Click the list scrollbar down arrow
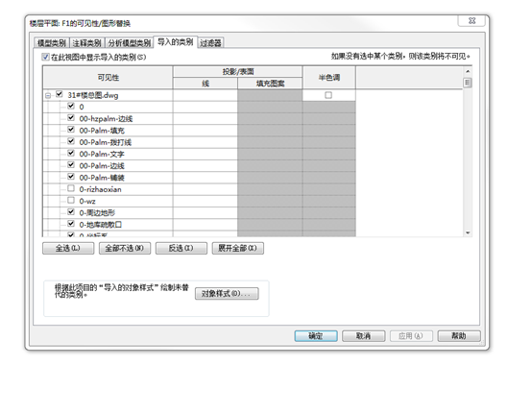The height and width of the screenshot is (414, 532). pyautogui.click(x=468, y=232)
